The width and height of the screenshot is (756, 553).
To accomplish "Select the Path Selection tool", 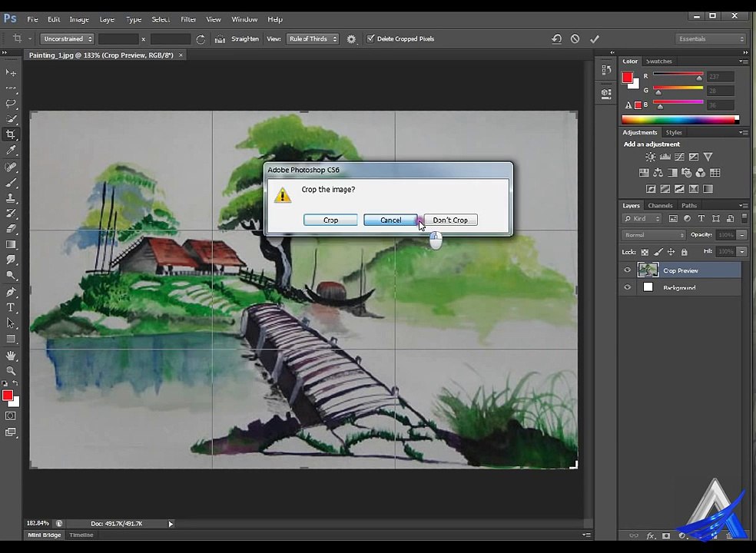I will [11, 323].
